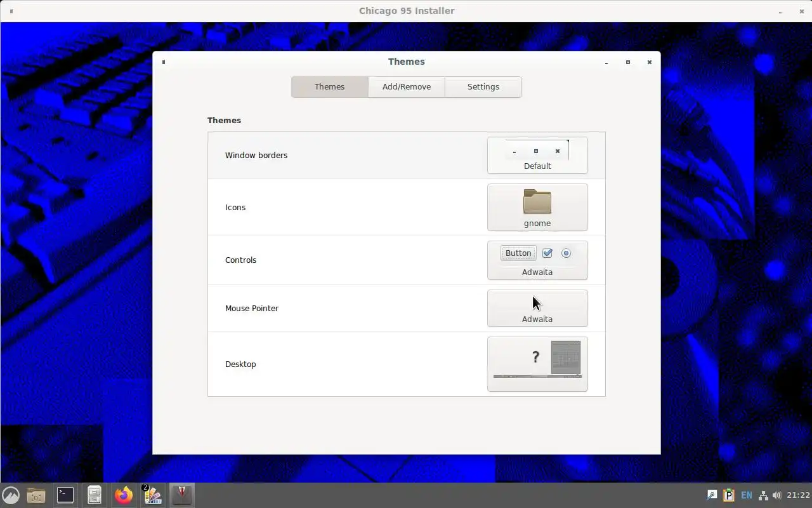The height and width of the screenshot is (508, 812).
Task: Maximize the Themes window
Action: click(x=628, y=62)
